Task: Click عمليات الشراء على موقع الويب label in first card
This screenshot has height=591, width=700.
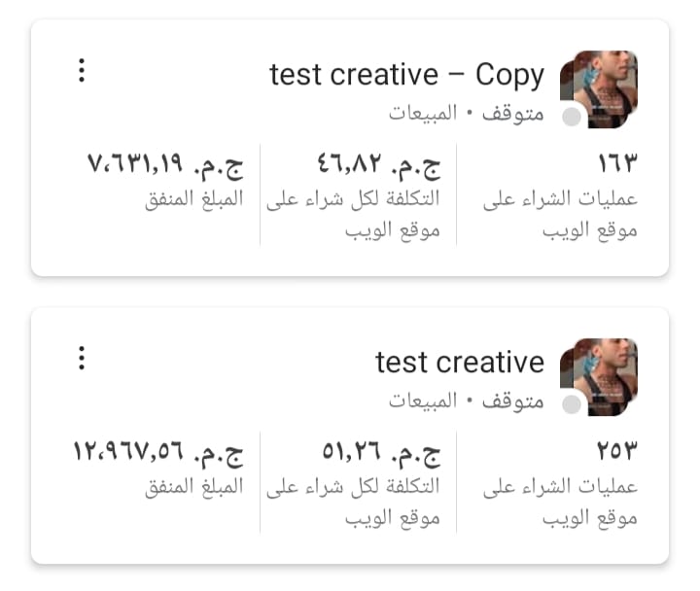Action: (x=560, y=215)
